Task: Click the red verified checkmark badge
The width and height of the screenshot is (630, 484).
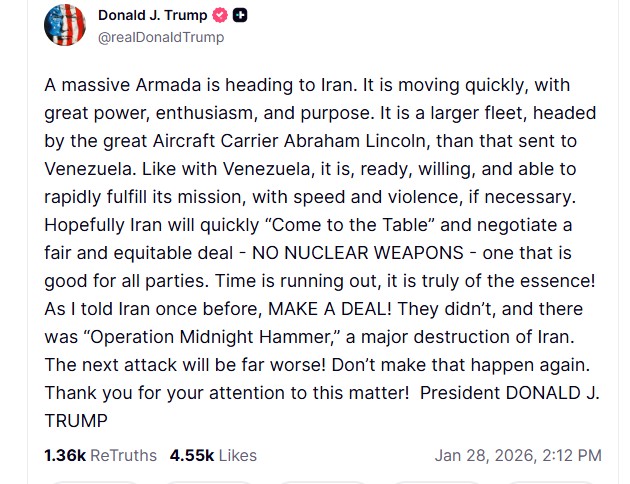Action: pyautogui.click(x=222, y=15)
